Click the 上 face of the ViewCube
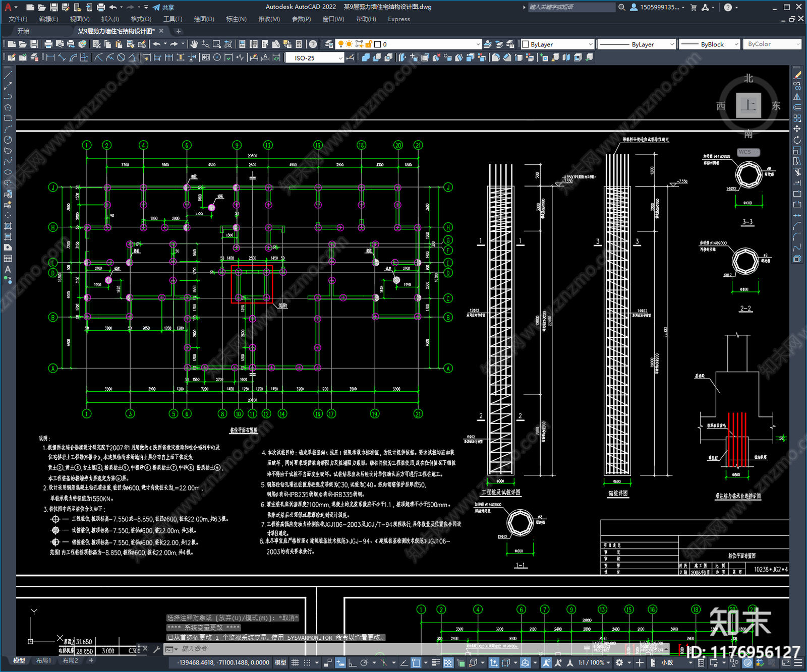The image size is (807, 672). click(748, 105)
